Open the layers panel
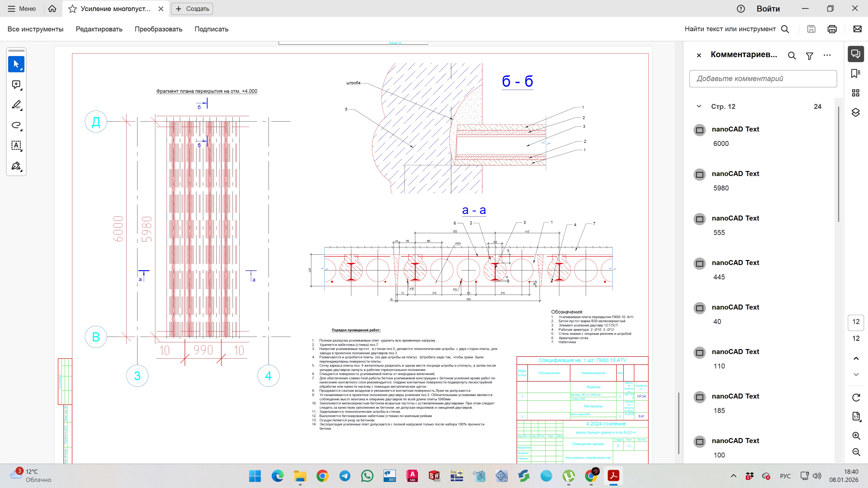 coord(856,113)
